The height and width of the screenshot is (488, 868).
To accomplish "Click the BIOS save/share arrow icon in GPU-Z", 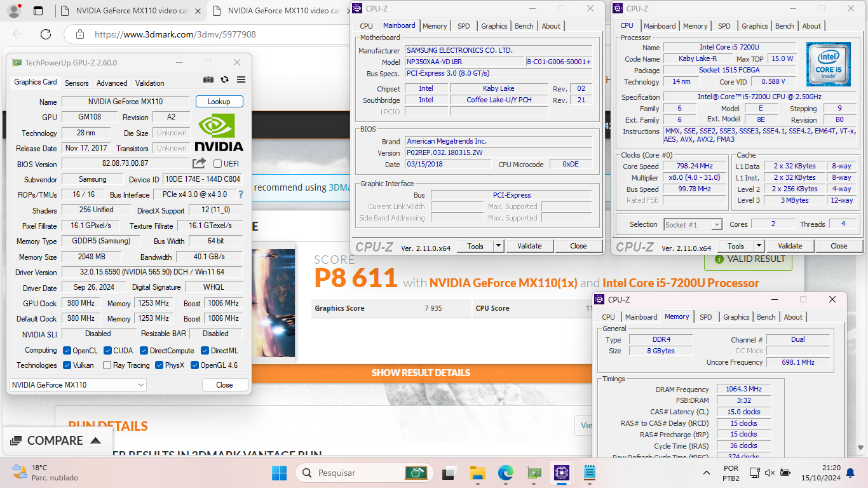I will pos(200,163).
